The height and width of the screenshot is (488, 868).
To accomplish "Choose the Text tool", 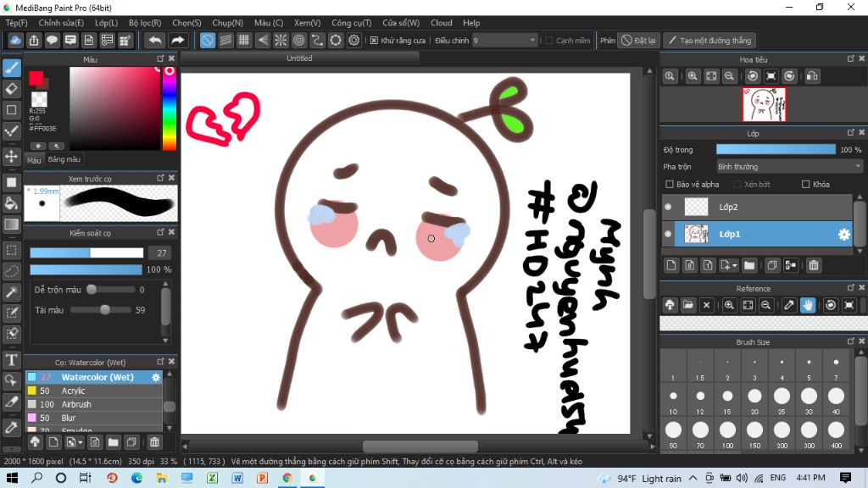I will pos(12,360).
